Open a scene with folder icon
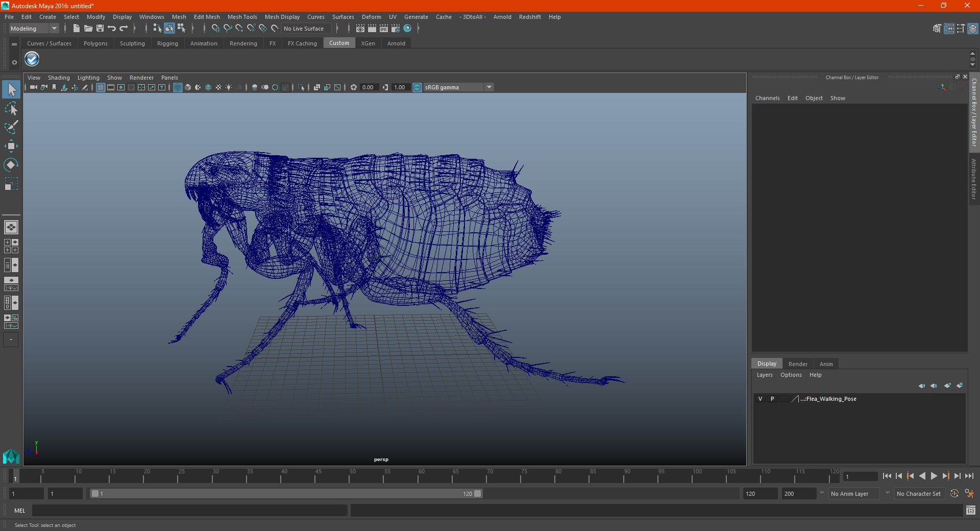Viewport: 980px width, 531px height. (x=88, y=29)
